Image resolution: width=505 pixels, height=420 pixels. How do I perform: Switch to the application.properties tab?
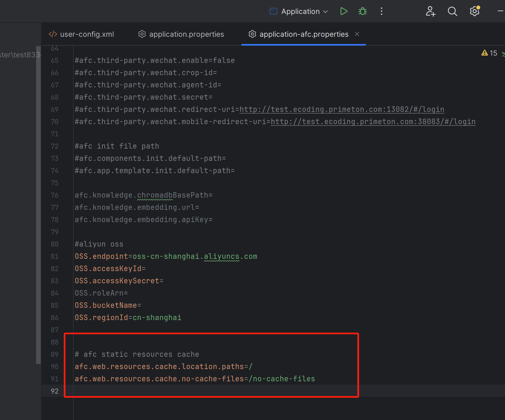coord(186,34)
